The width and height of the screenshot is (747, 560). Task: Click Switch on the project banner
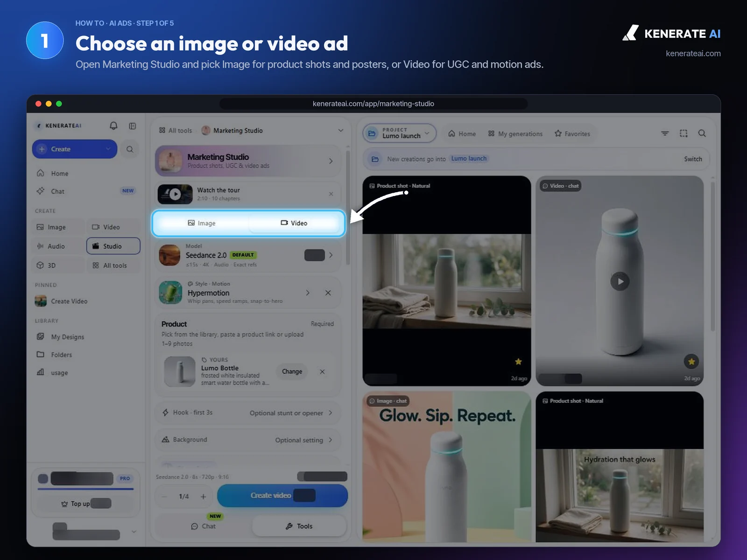[693, 159]
